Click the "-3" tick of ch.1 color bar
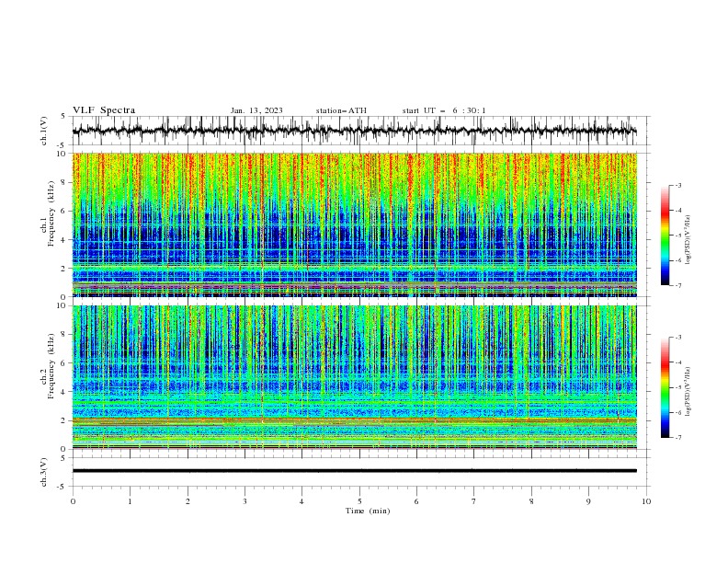 678,185
